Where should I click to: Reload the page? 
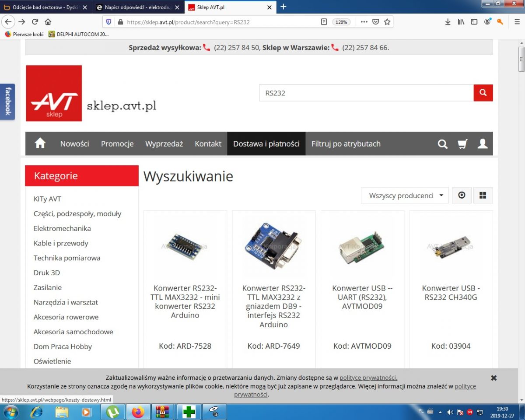(35, 22)
